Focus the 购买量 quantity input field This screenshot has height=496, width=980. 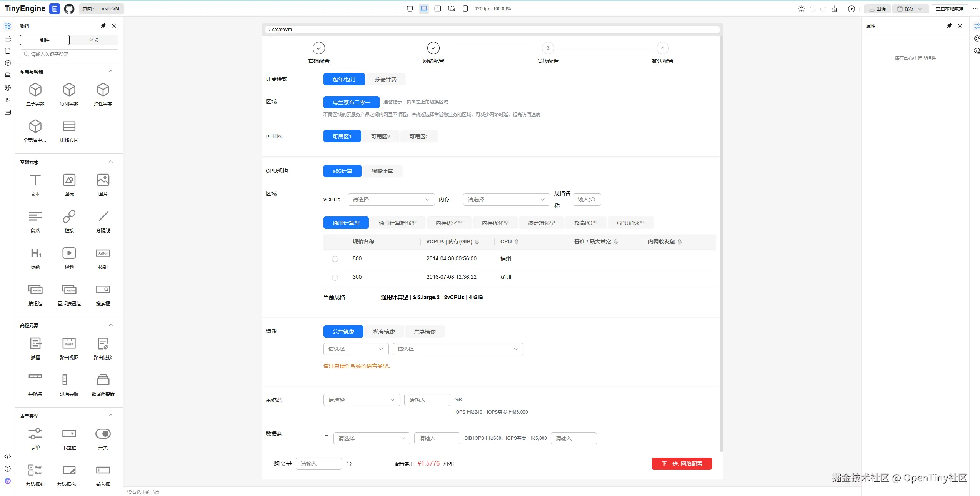pos(318,464)
